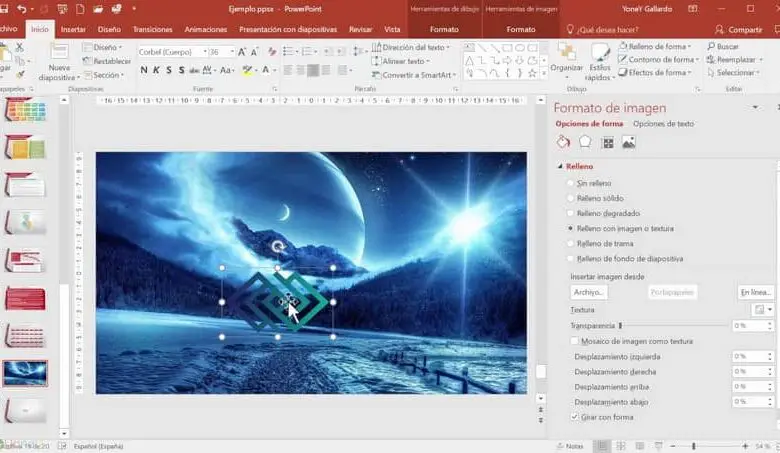The image size is (780, 453).
Task: Enable Mosaico de imagen como textura
Action: tap(574, 341)
